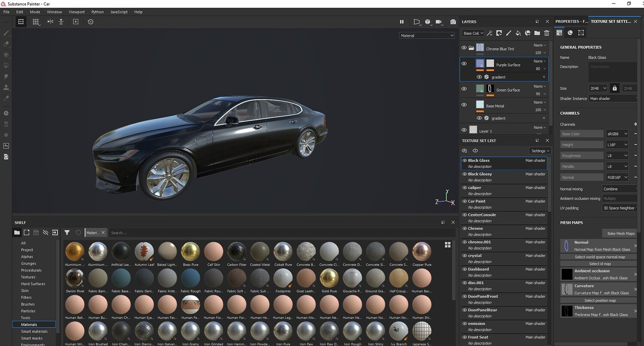Viewport: 644px width, 346px height.
Task: Click Select position map button
Action: pos(600,301)
